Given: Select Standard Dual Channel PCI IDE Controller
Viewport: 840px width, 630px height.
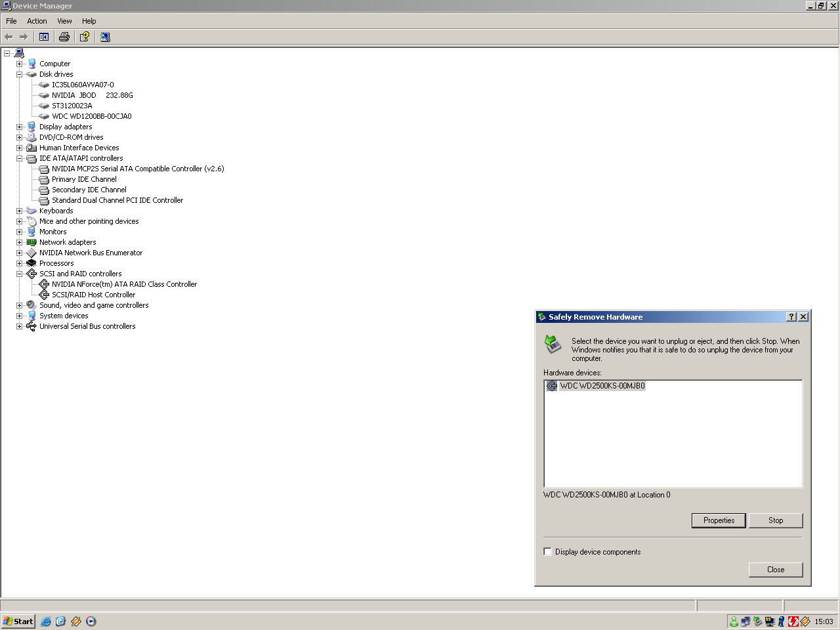Looking at the screenshot, I should pyautogui.click(x=117, y=200).
